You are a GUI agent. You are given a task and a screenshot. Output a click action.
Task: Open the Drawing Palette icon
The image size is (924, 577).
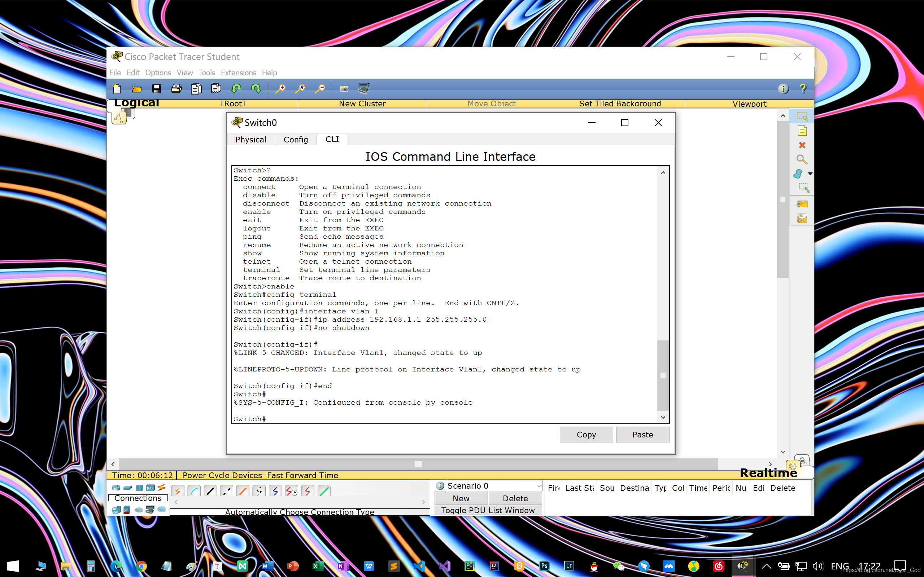tap(344, 89)
